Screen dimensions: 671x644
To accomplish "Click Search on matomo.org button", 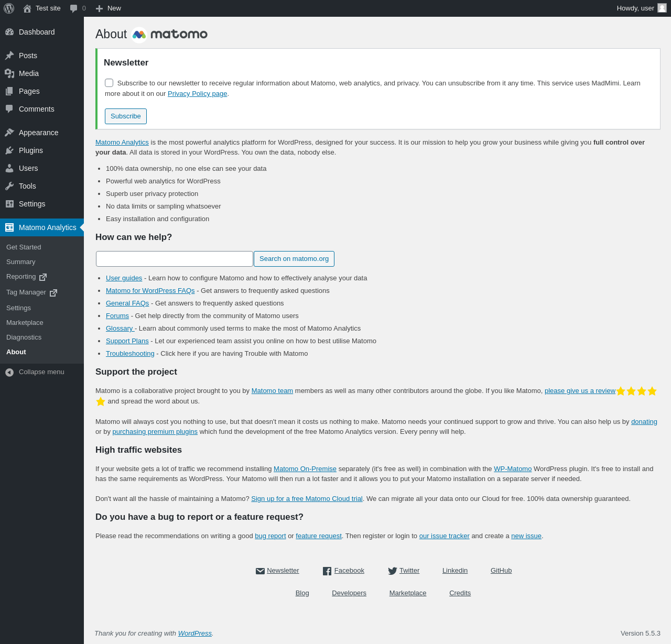I will pos(294,259).
